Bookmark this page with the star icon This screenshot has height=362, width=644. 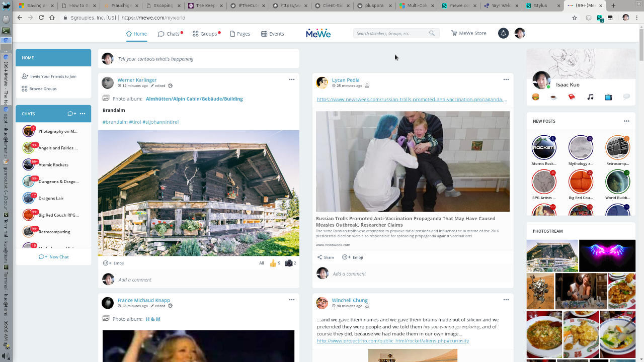(575, 17)
